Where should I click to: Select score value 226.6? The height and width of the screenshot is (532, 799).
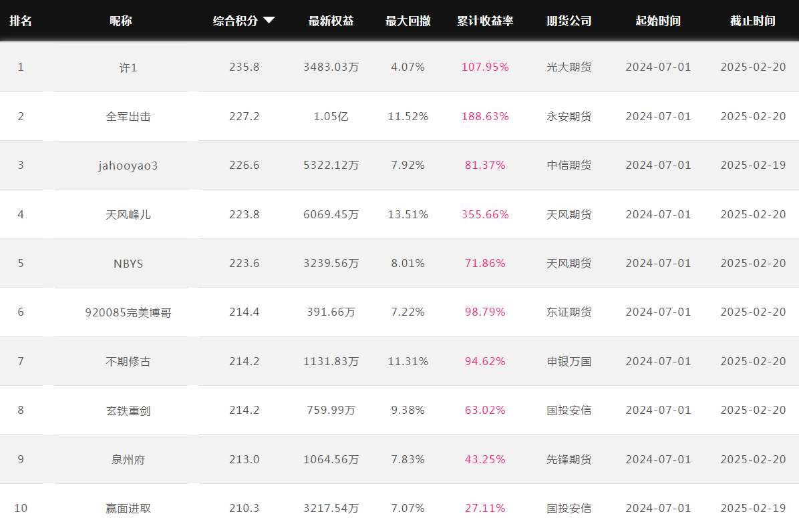[245, 166]
